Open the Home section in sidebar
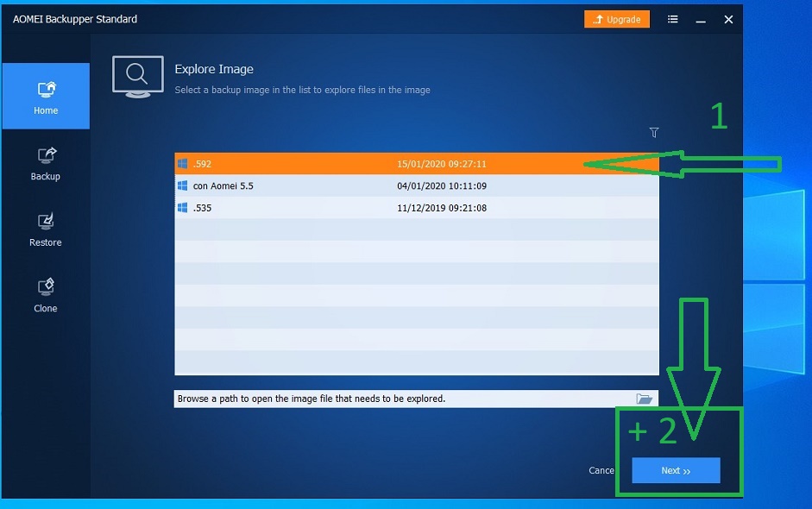This screenshot has width=812, height=509. click(x=46, y=96)
